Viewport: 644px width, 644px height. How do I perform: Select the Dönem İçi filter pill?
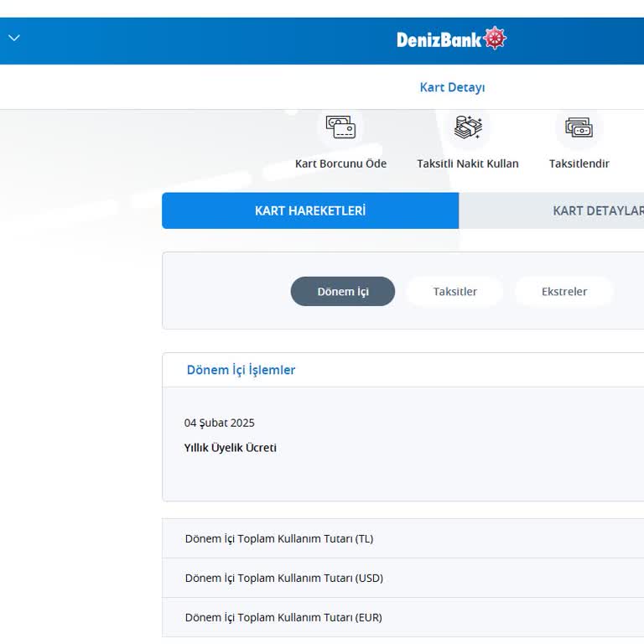(x=342, y=291)
